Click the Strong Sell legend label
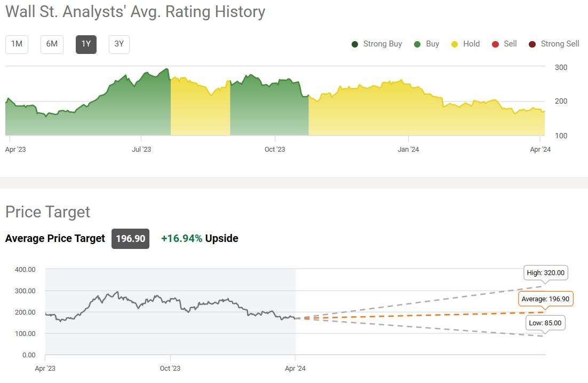588x383 pixels. 560,44
